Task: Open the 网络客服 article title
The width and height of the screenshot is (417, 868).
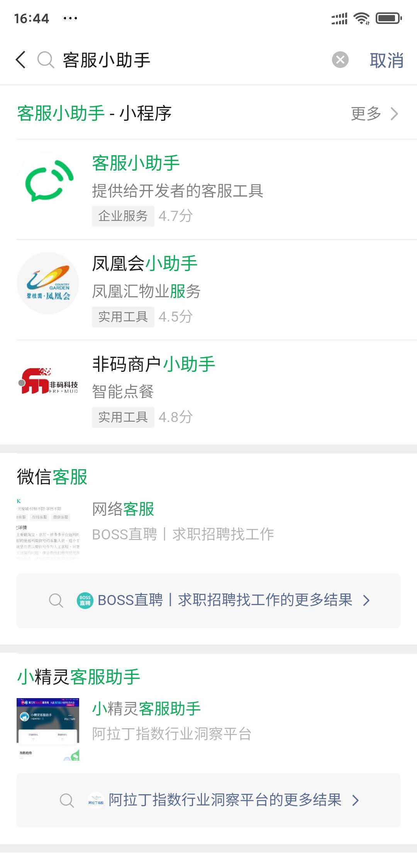Action: [123, 509]
